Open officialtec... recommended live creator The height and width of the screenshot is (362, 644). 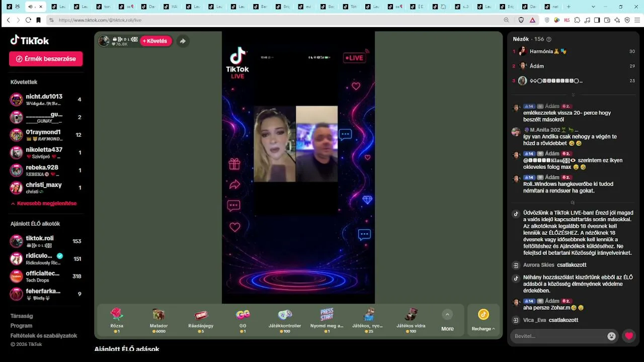[x=46, y=277]
